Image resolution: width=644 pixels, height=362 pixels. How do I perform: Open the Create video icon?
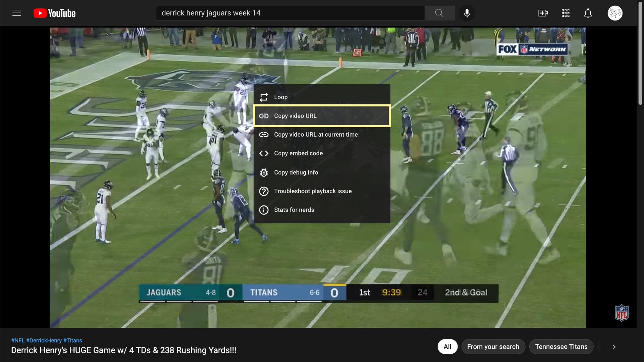543,13
